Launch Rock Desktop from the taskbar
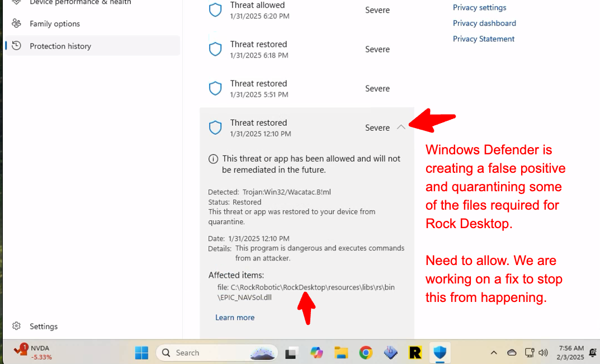This screenshot has height=364, width=600. (414, 353)
